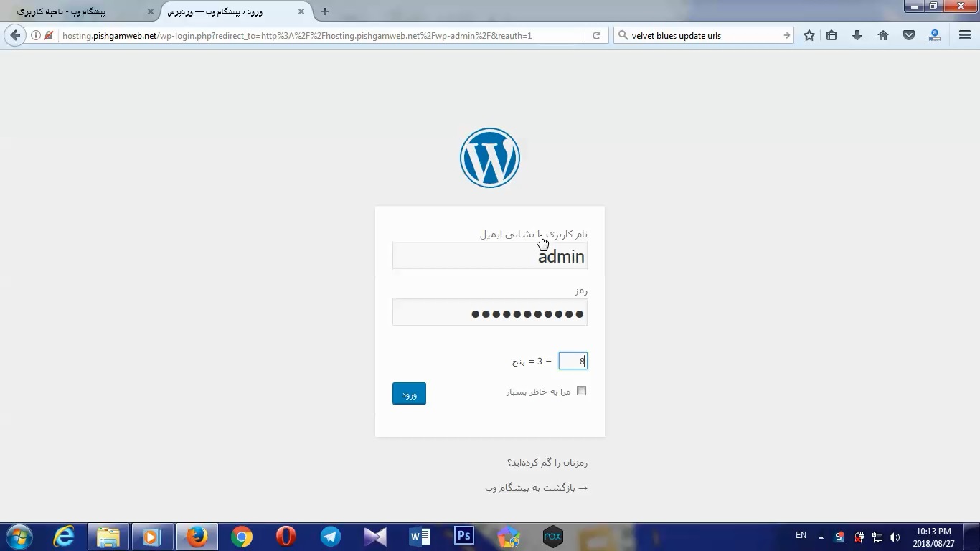The width and height of the screenshot is (980, 551).
Task: Click the captcha answer box containing 8
Action: click(x=573, y=361)
